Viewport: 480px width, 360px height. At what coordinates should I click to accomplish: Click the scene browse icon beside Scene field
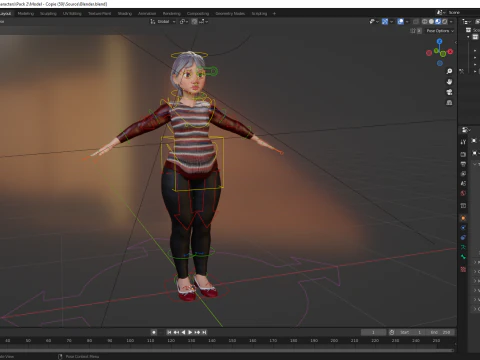tap(440, 12)
